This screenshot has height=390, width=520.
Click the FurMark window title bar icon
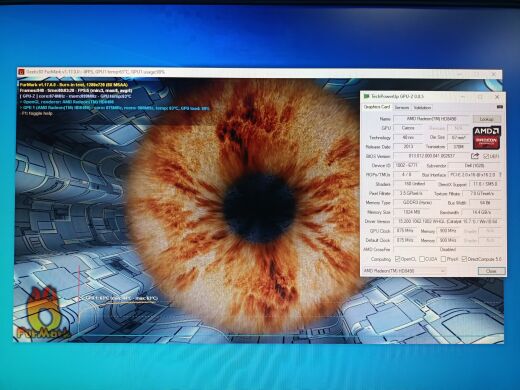click(x=21, y=72)
